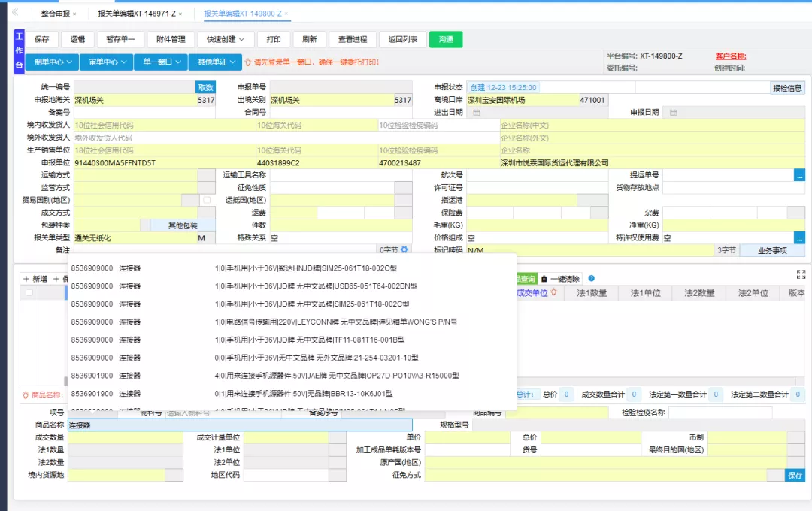Click the gear icon in the 备注 field

pos(404,249)
